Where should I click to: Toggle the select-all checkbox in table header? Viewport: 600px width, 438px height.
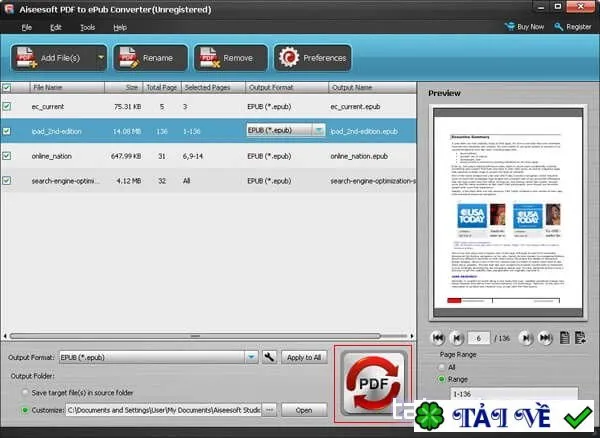7,88
